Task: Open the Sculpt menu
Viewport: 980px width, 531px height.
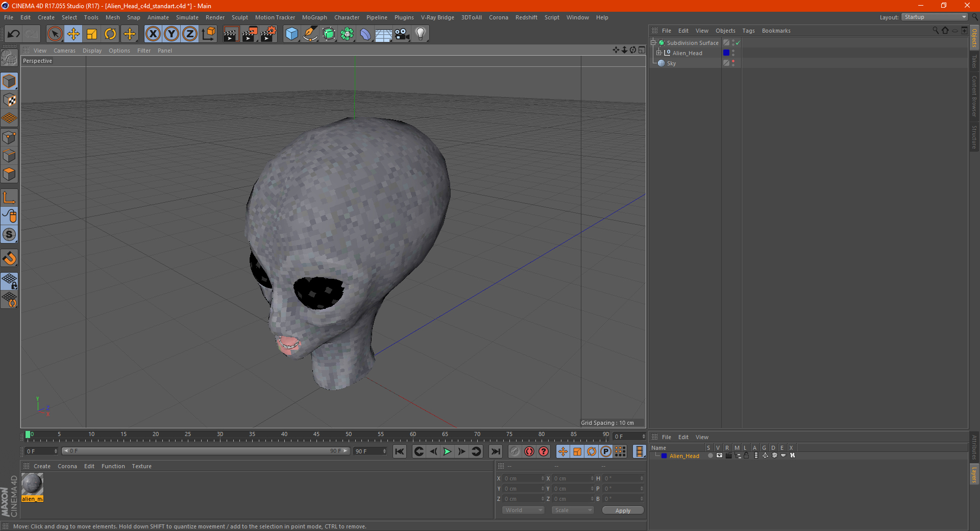Action: pyautogui.click(x=239, y=17)
